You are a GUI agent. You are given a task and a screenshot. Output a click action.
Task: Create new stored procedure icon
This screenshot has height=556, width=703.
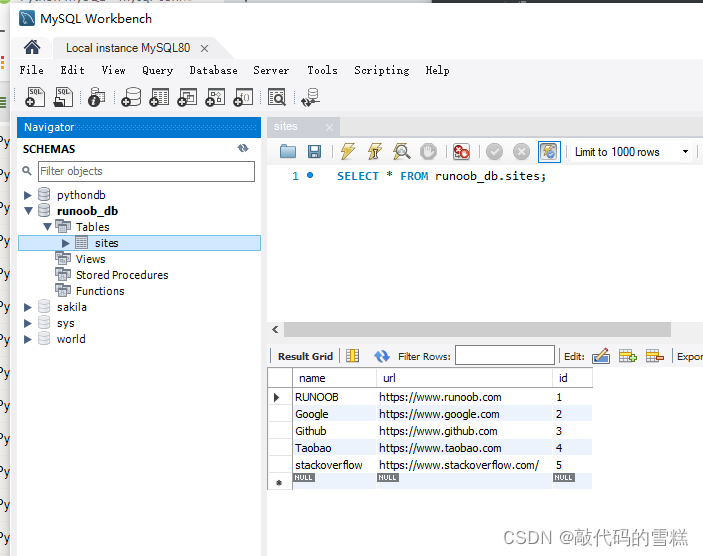coord(215,97)
